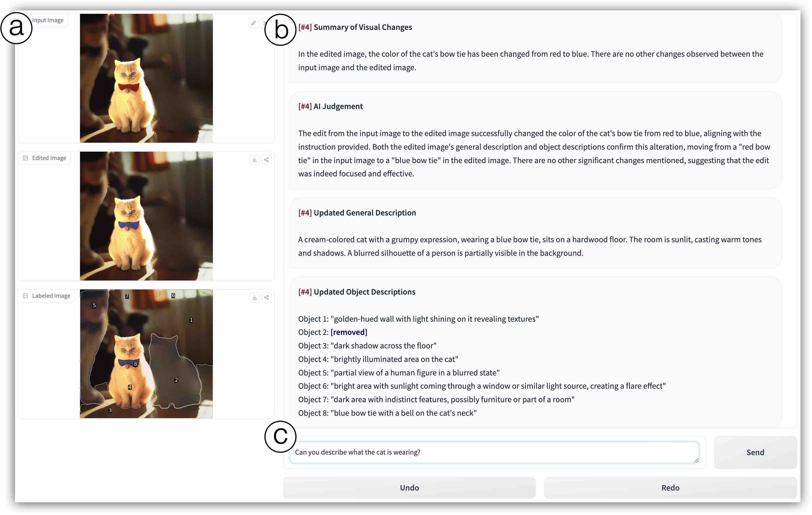This screenshot has height=515, width=812.
Task: Click the 'Input Image' panel label
Action: (48, 20)
